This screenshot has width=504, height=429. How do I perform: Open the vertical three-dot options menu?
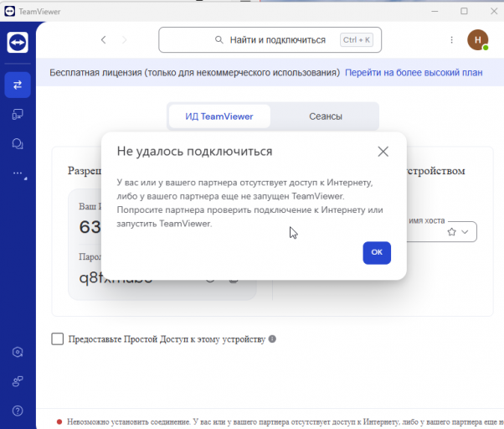click(451, 40)
